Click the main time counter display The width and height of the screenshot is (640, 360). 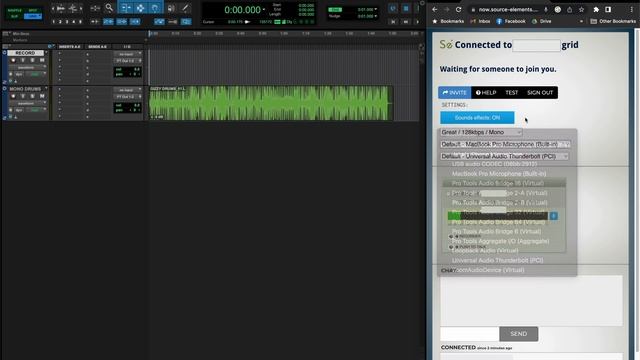242,10
